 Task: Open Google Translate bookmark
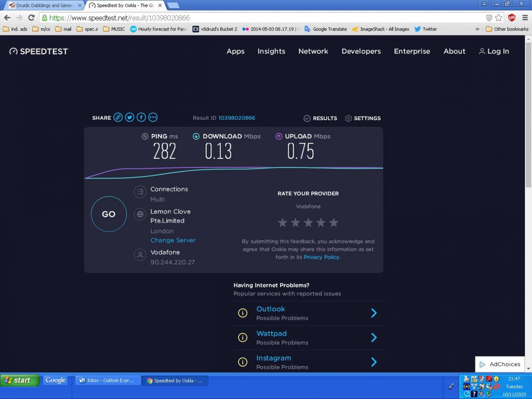(326, 29)
